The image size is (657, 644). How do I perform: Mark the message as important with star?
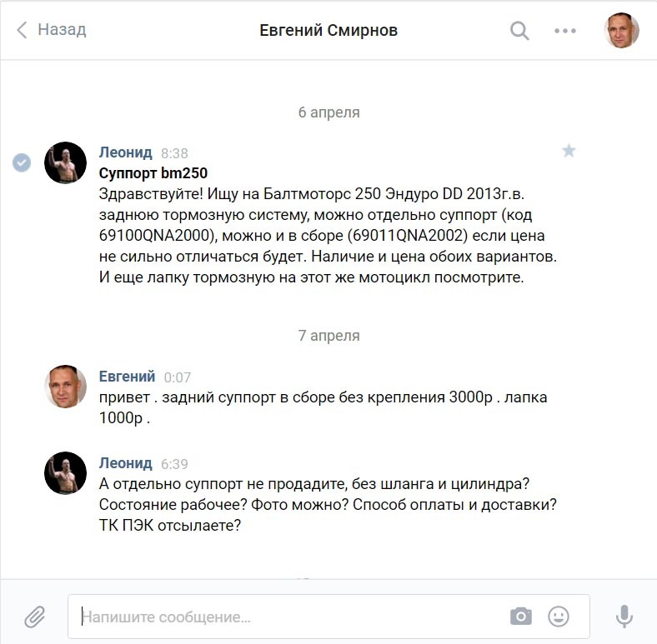click(x=569, y=151)
